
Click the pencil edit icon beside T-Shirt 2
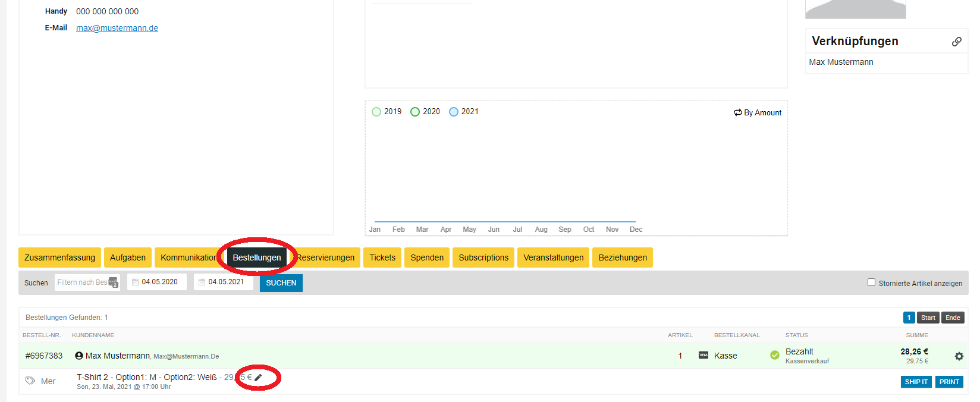tap(258, 378)
